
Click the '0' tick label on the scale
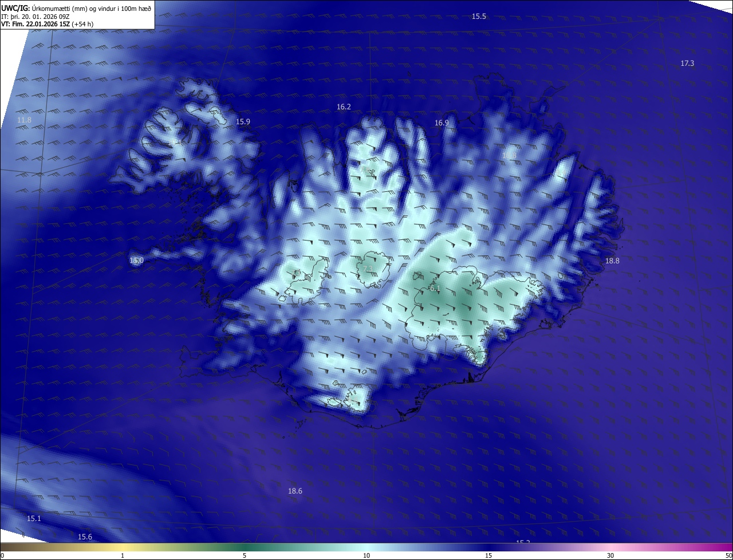click(x=2, y=556)
